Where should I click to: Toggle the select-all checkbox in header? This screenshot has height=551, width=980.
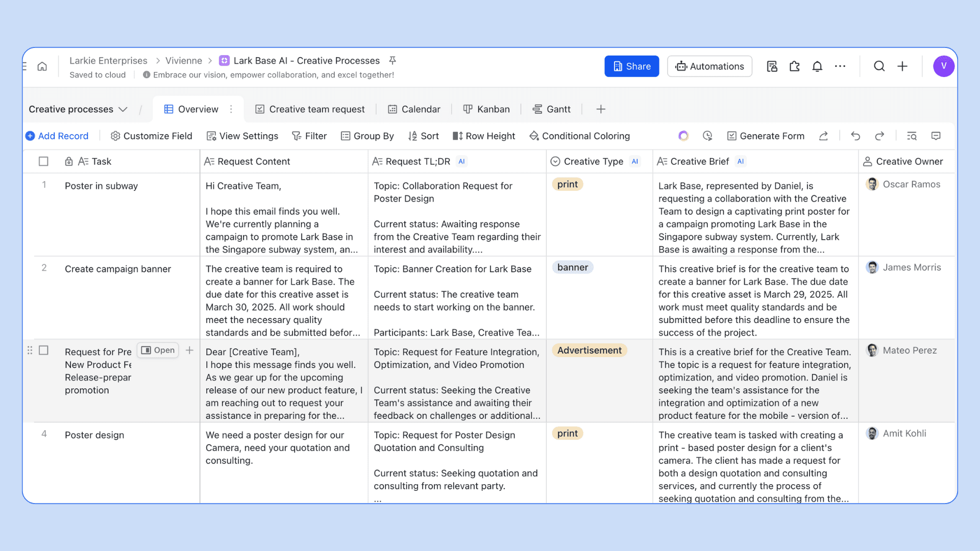(x=43, y=161)
